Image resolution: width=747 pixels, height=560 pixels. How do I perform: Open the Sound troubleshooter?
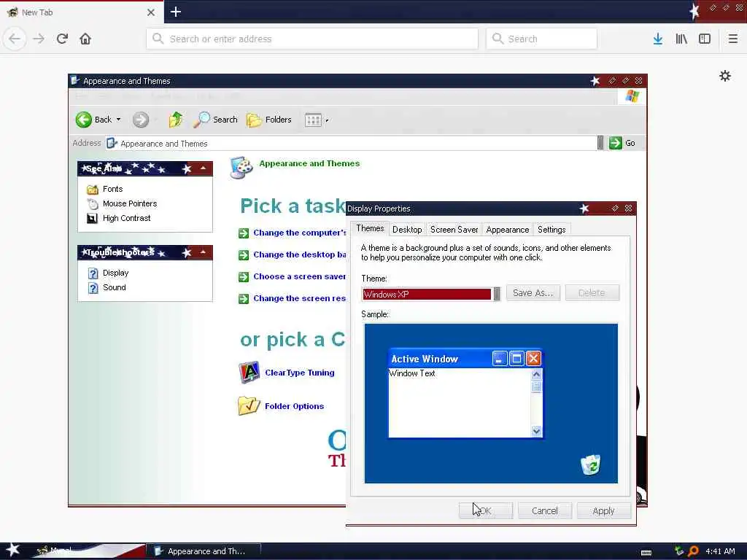point(115,287)
